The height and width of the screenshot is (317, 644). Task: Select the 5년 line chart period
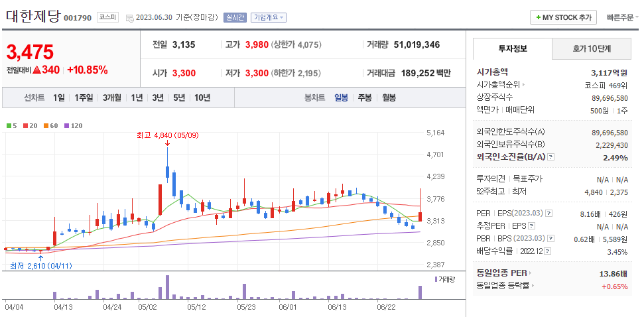coord(179,97)
